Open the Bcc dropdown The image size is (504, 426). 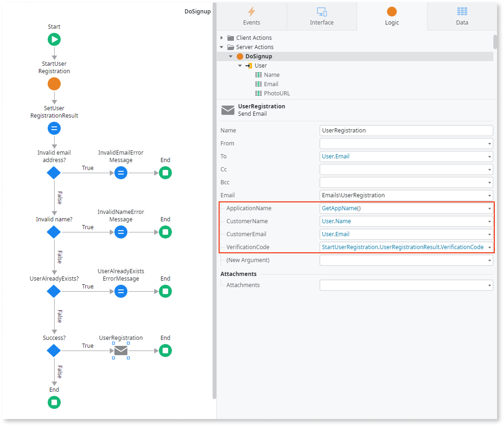(x=490, y=182)
